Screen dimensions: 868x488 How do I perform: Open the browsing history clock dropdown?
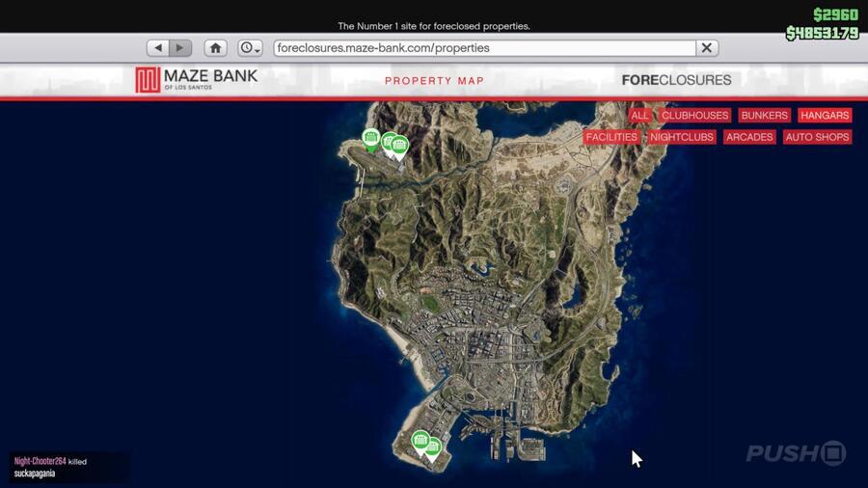click(250, 48)
